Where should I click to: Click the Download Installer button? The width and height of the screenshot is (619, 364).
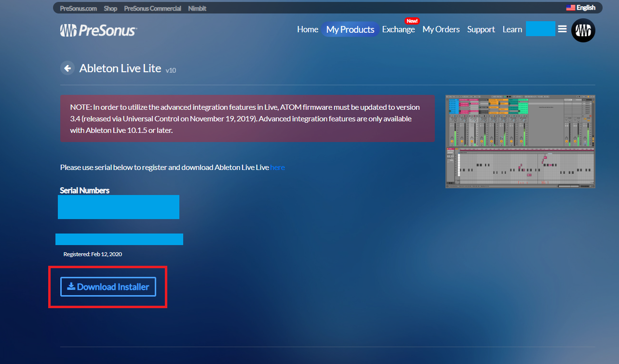pyautogui.click(x=108, y=287)
